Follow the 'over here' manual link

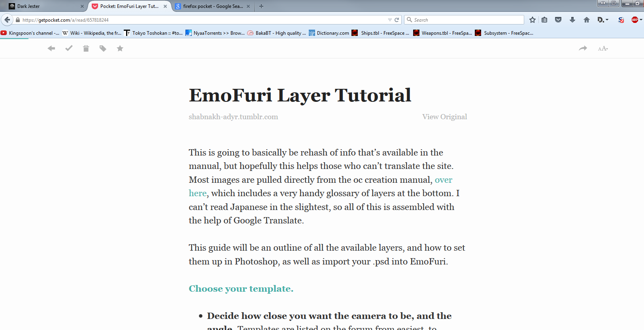[444, 180]
